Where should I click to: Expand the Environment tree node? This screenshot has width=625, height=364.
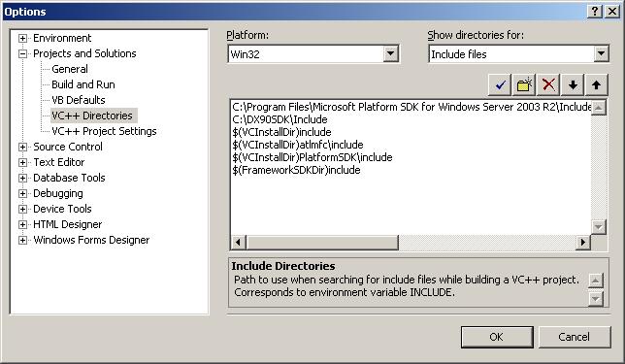(x=22, y=38)
